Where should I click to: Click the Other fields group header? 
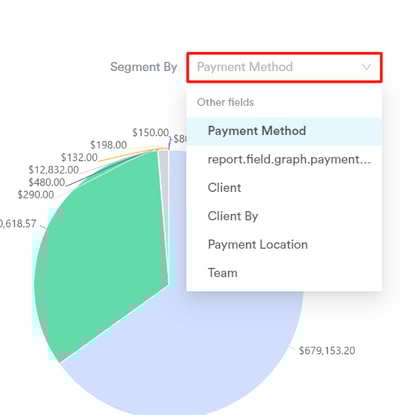225,102
